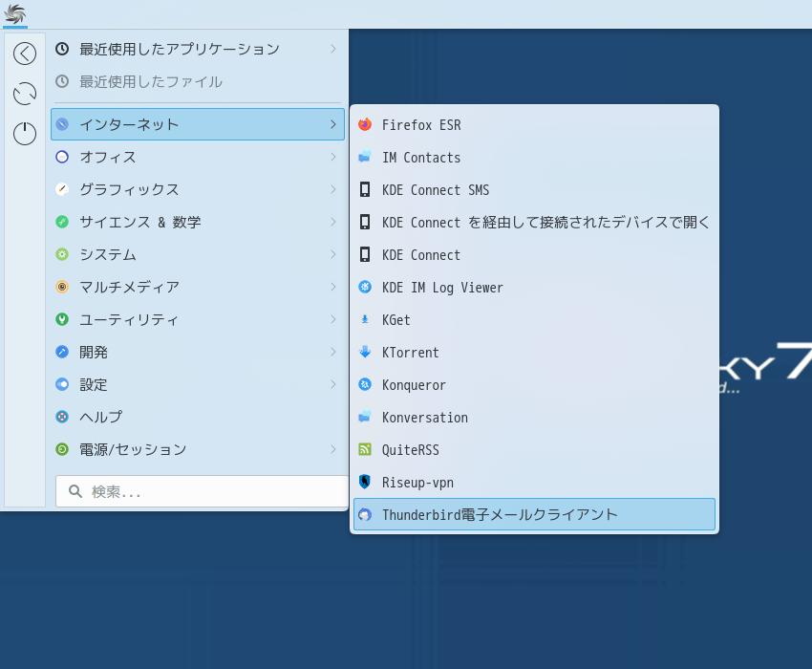Click the search magnifier icon
This screenshot has height=669, width=812.
(75, 491)
